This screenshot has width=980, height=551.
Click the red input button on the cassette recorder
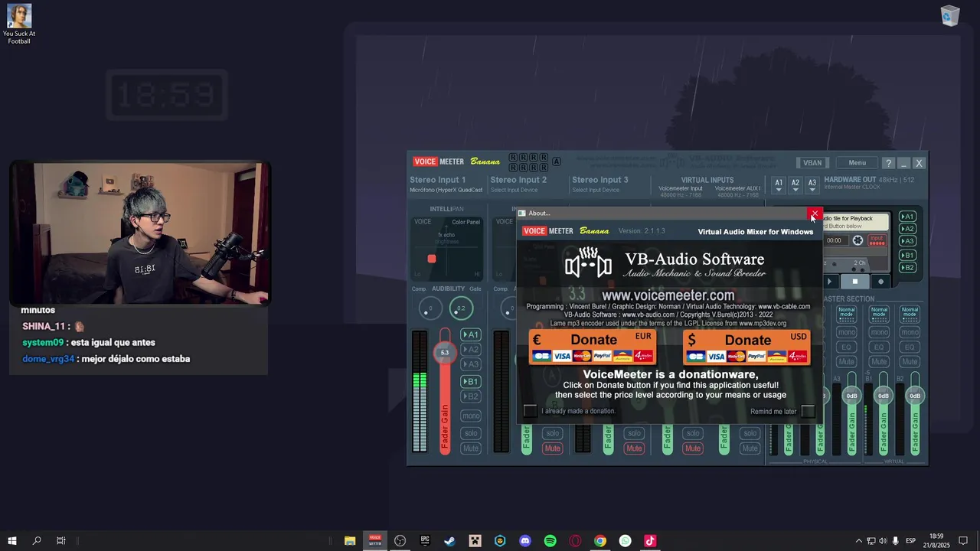pos(877,240)
